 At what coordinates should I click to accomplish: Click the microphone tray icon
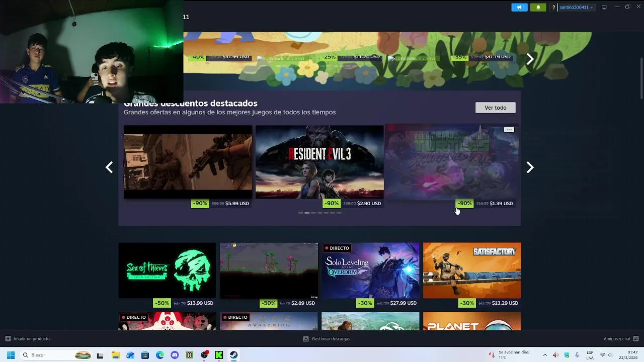coord(577,355)
